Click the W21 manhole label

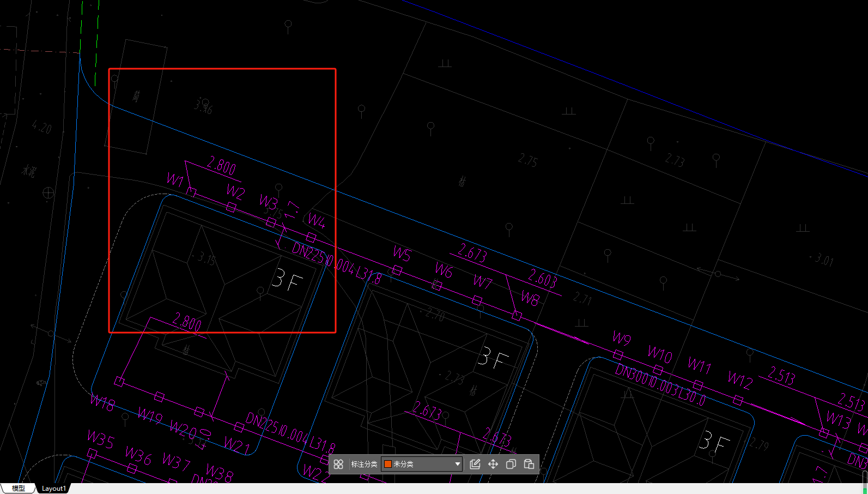(x=238, y=445)
